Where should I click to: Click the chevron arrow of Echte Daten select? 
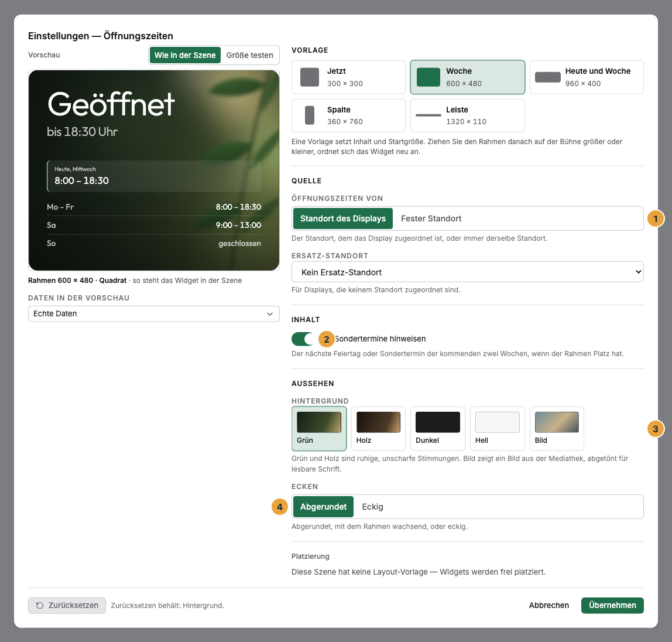pos(270,314)
